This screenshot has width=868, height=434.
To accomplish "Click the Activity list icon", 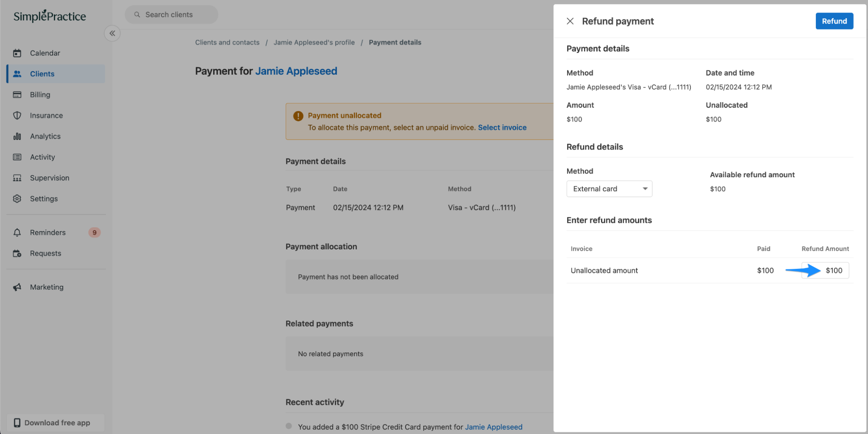I will tap(17, 157).
